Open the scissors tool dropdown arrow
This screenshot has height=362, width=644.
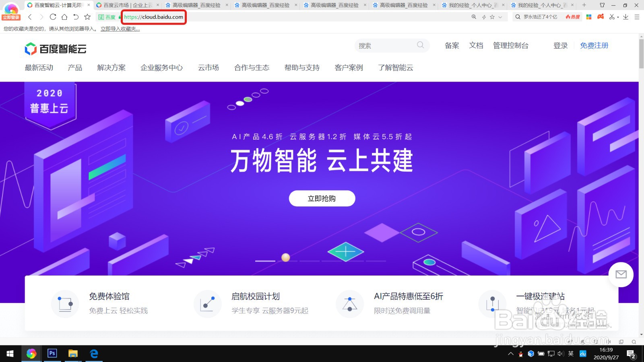618,17
